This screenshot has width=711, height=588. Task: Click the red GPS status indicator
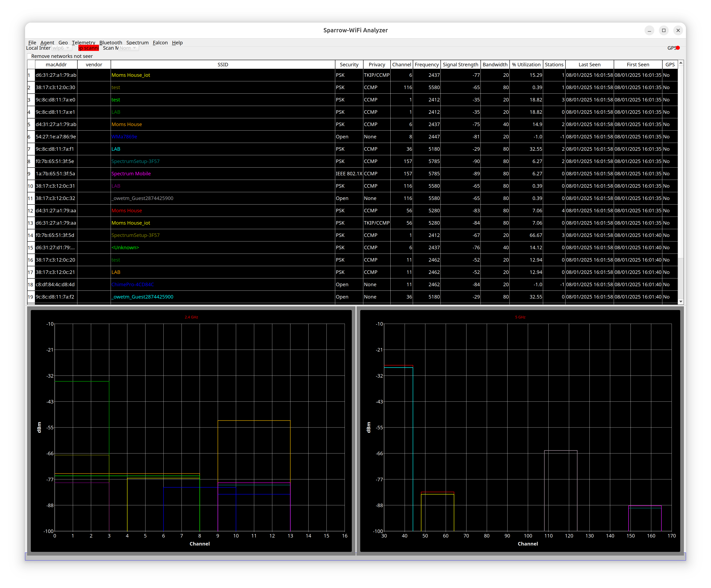tap(678, 48)
